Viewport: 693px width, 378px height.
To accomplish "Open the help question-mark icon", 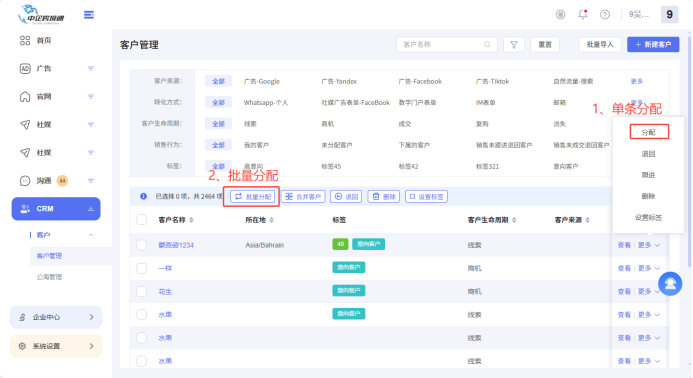I will click(605, 15).
